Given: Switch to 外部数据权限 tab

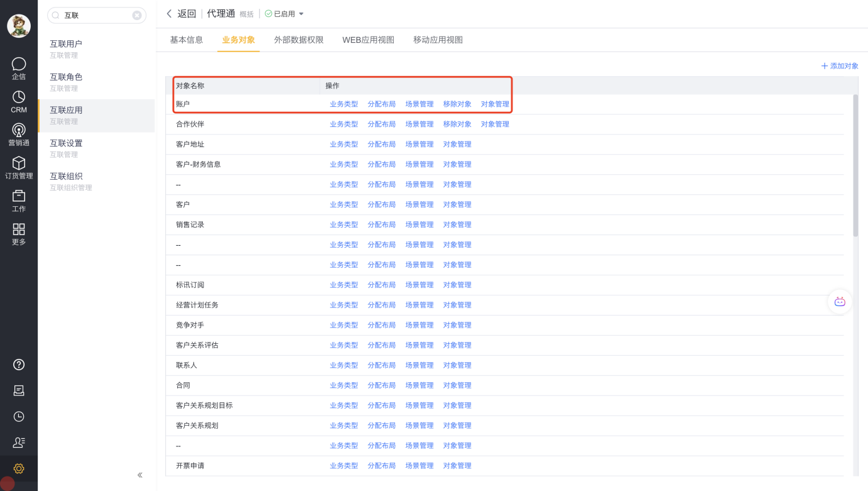Looking at the screenshot, I should [x=299, y=40].
